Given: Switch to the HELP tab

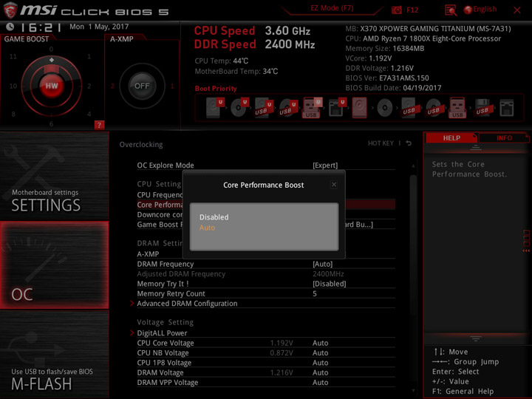Looking at the screenshot, I should click(451, 137).
